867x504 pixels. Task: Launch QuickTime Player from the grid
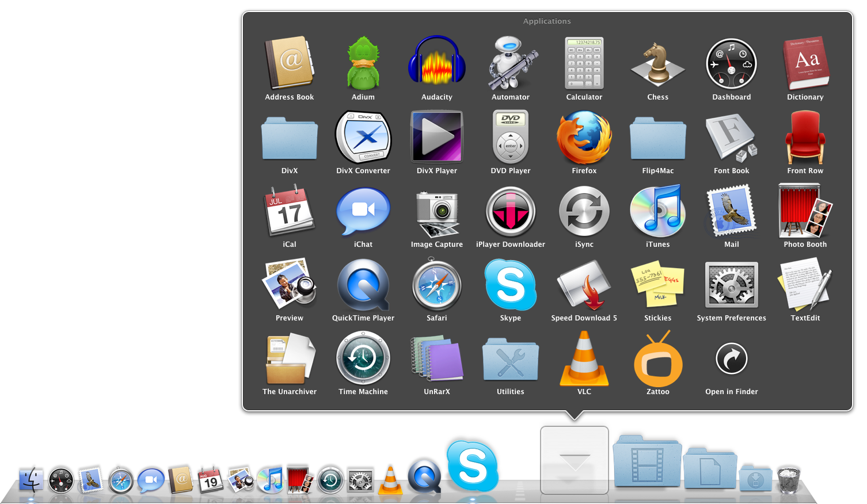point(363,284)
